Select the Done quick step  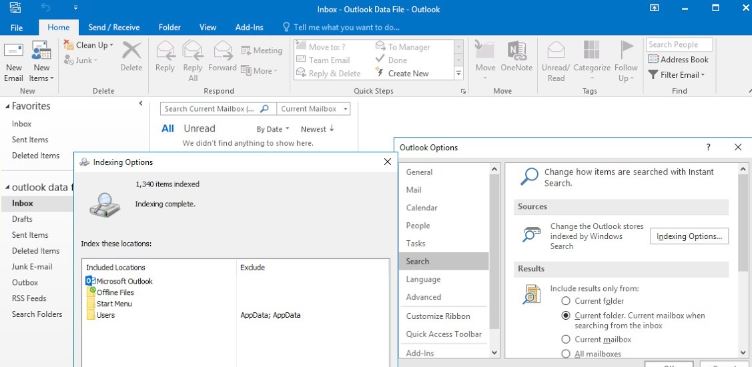tap(391, 60)
